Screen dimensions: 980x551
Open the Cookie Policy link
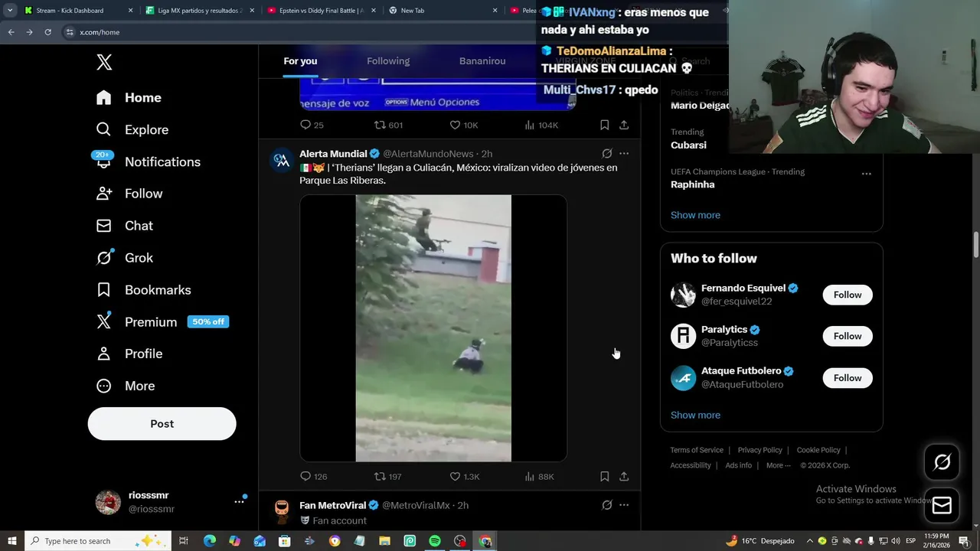point(818,450)
